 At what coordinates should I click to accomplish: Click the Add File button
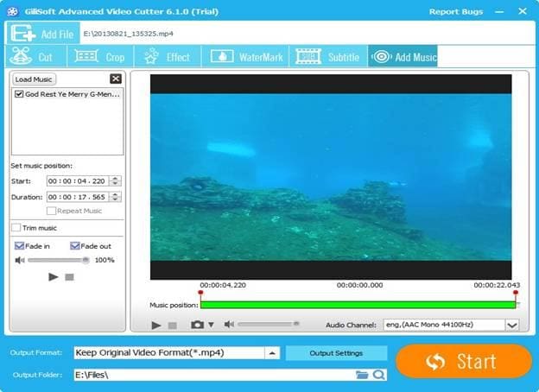43,34
